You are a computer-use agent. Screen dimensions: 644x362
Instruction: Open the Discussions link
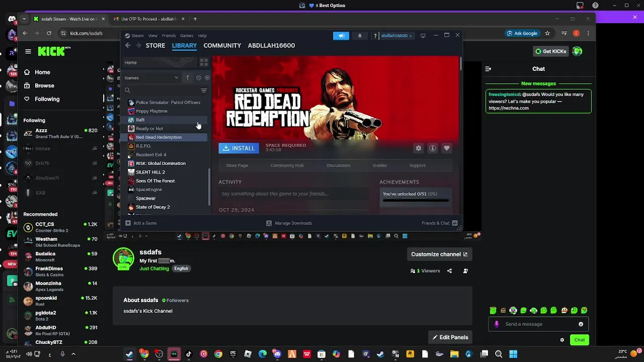pos(338,165)
